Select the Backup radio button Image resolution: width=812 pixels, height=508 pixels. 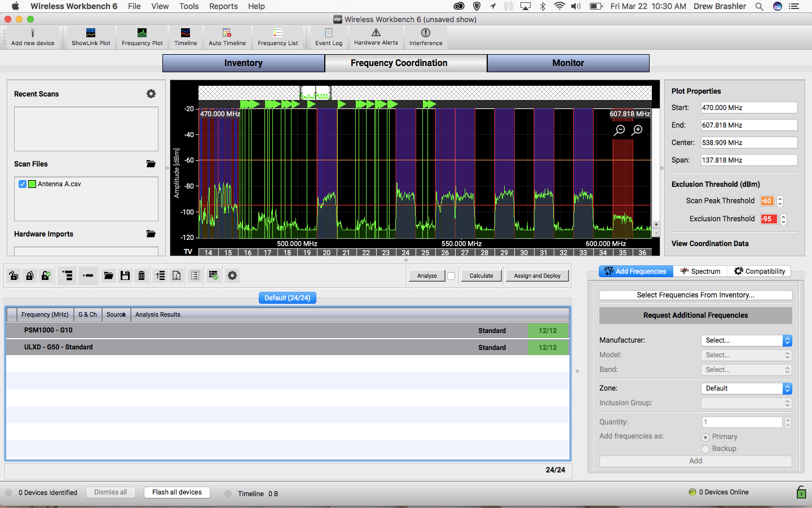pyautogui.click(x=705, y=449)
